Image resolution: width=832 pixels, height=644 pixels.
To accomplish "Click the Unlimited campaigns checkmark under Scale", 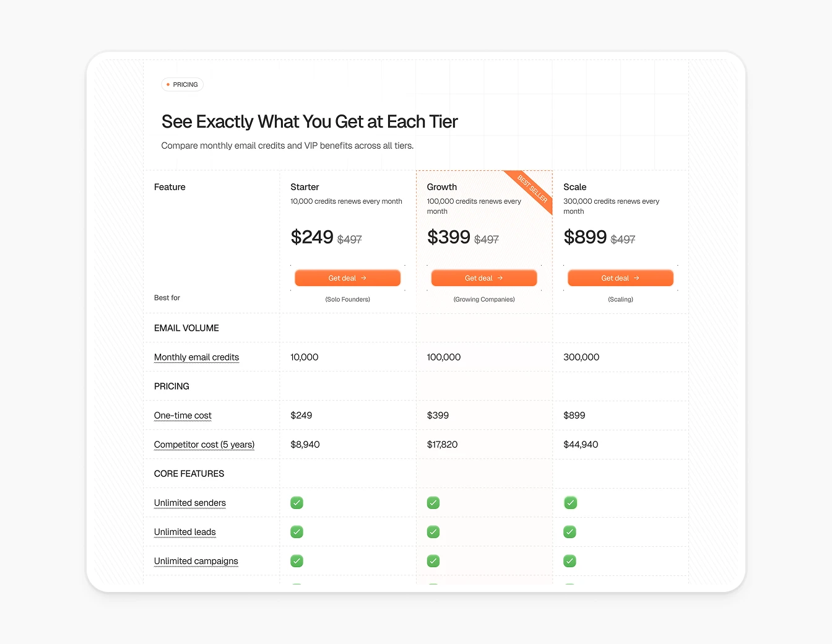I will click(x=570, y=561).
